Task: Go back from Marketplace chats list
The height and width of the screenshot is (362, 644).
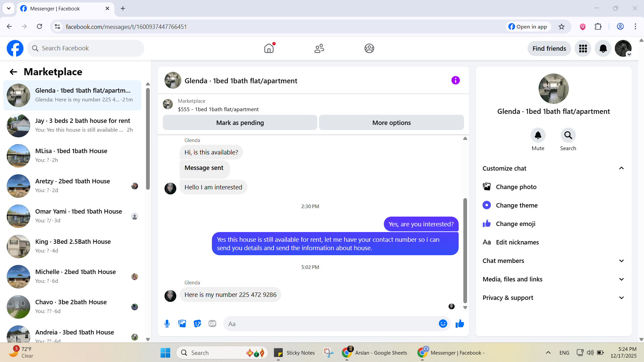Action: tap(13, 72)
